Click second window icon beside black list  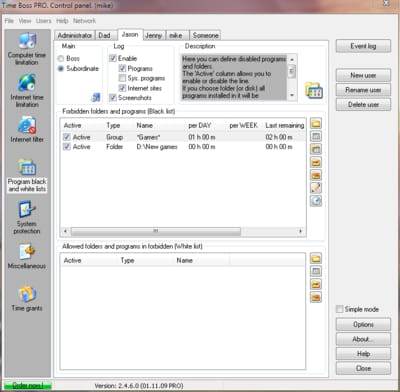click(x=316, y=136)
